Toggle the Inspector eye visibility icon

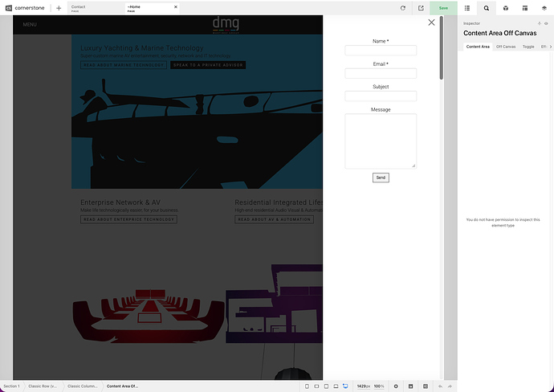tap(546, 23)
